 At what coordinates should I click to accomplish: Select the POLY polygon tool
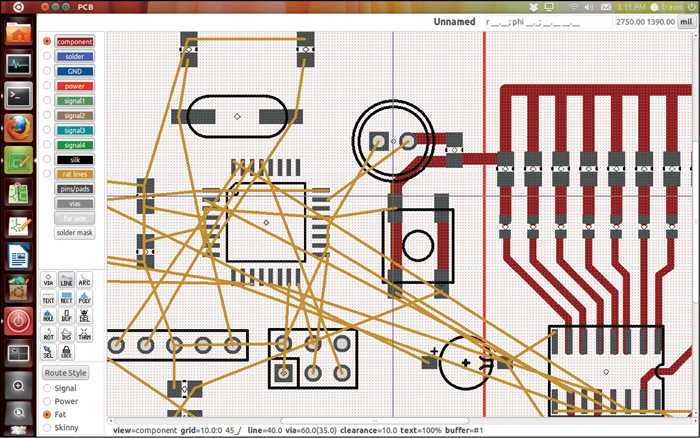(x=85, y=298)
